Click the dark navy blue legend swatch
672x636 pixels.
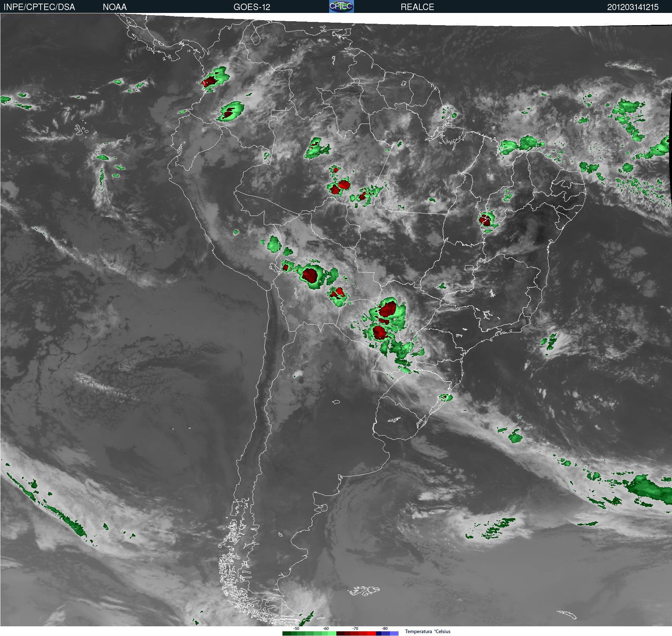[x=378, y=633]
